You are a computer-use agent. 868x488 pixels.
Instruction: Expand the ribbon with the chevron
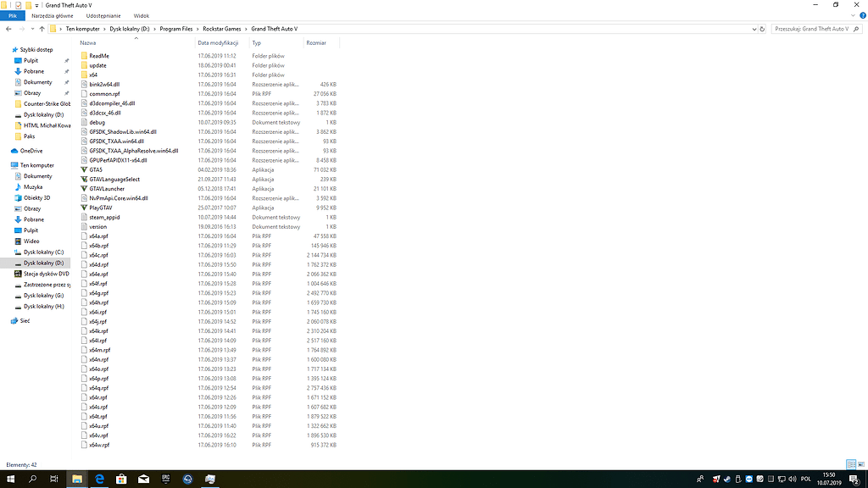point(853,16)
